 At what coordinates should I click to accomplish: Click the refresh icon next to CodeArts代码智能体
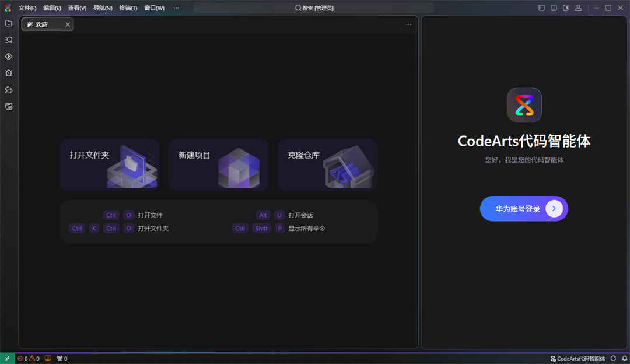coord(613,358)
